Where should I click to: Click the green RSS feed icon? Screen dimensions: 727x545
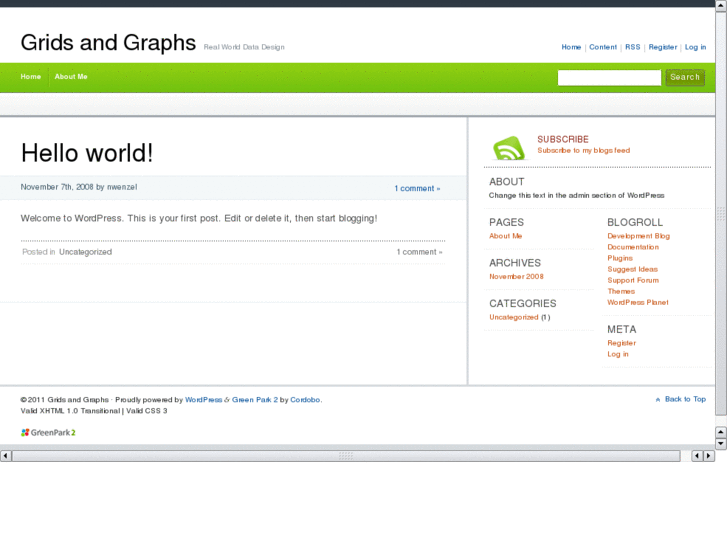(509, 148)
